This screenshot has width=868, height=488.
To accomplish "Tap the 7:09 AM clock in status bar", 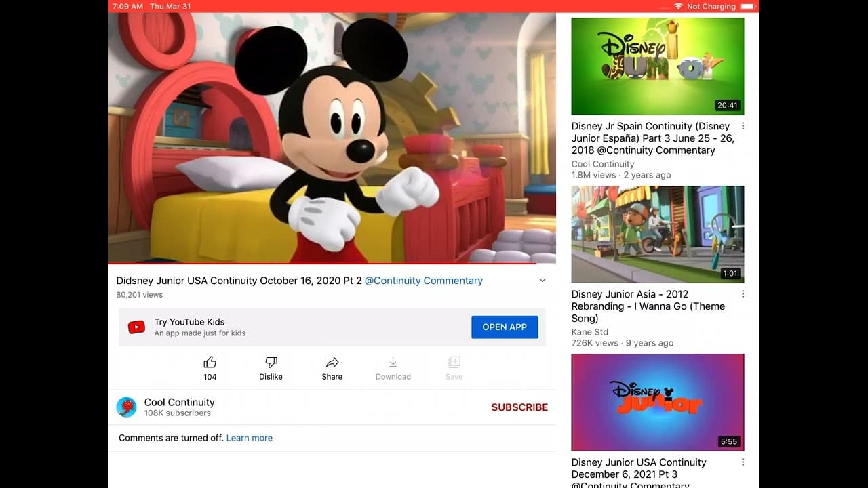I will pyautogui.click(x=127, y=6).
